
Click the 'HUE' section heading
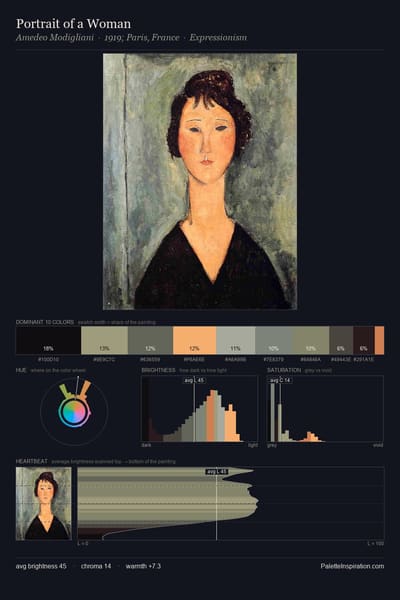[21, 370]
